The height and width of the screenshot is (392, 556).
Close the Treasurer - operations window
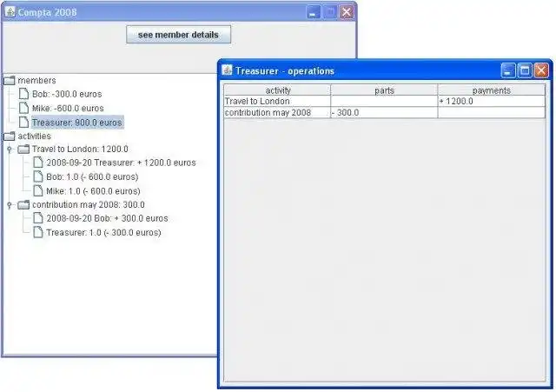tap(541, 70)
